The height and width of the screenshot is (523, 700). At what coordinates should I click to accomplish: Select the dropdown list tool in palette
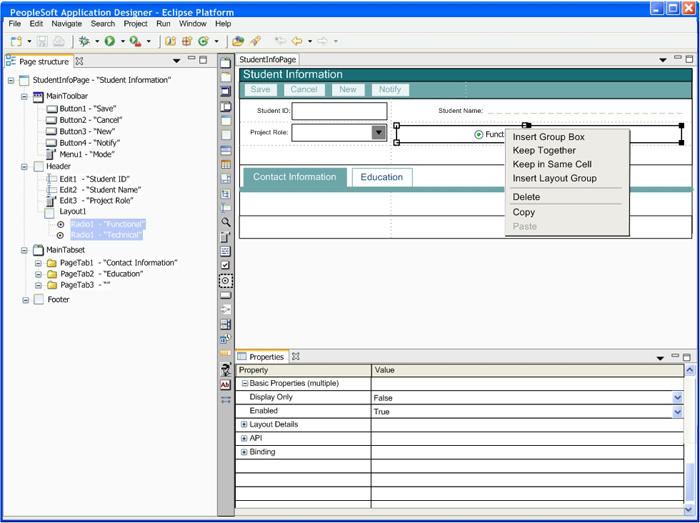[x=226, y=237]
